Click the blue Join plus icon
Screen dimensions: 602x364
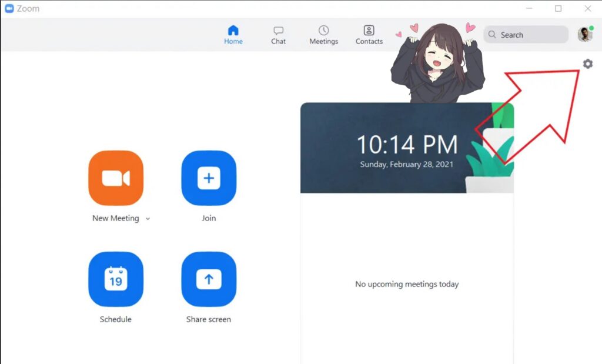[x=209, y=178]
